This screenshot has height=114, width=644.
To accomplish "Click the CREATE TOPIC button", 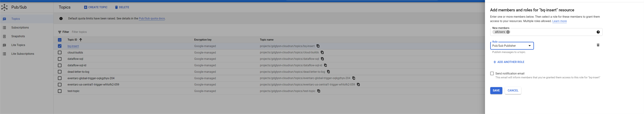I will 96,8.
